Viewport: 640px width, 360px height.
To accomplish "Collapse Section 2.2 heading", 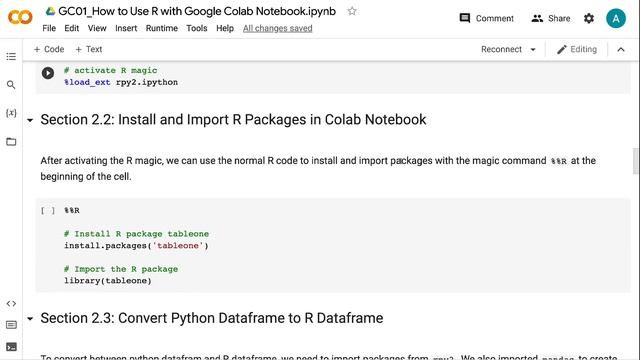I will coord(30,120).
